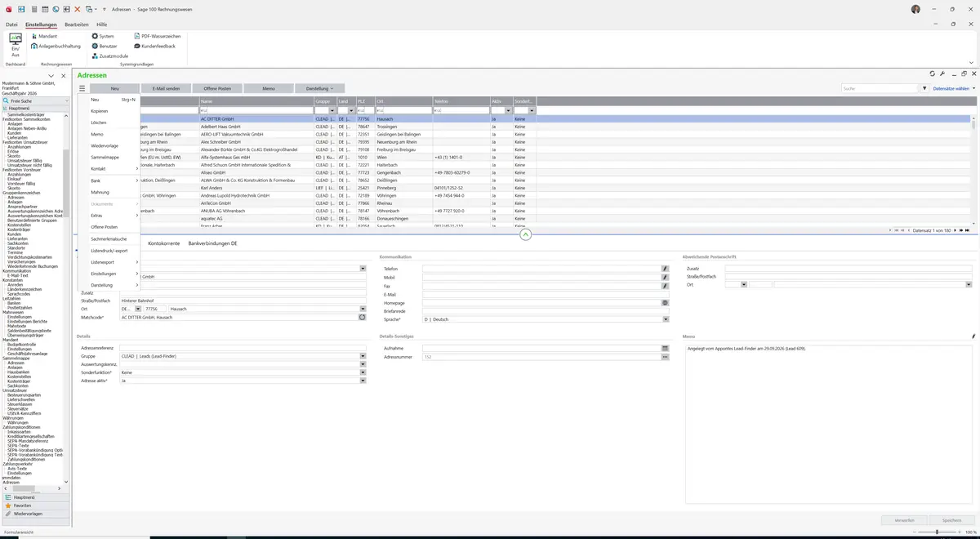The width and height of the screenshot is (980, 539).
Task: Open the calendar picker for Aufnahme
Action: coord(666,348)
